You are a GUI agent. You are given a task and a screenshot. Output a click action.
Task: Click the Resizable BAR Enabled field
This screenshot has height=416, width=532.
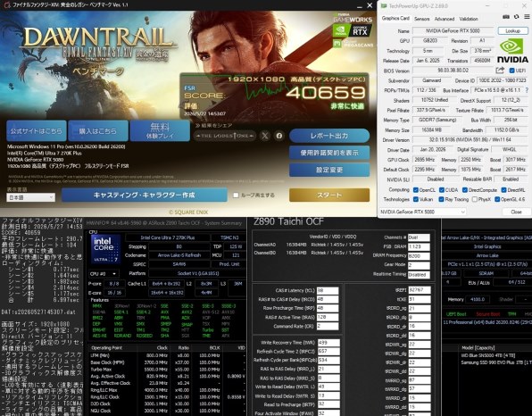click(511, 179)
